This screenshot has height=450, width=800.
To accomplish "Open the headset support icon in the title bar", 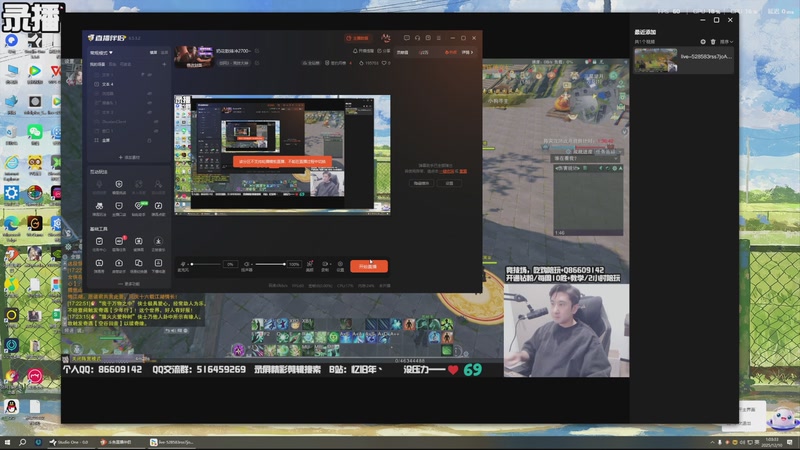I will tap(417, 38).
